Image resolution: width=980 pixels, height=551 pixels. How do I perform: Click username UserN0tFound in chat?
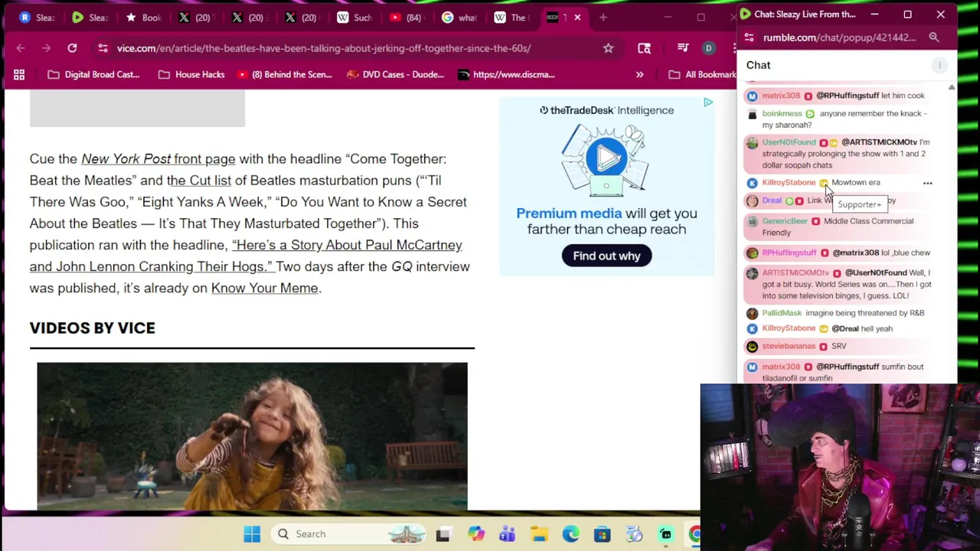pyautogui.click(x=789, y=142)
